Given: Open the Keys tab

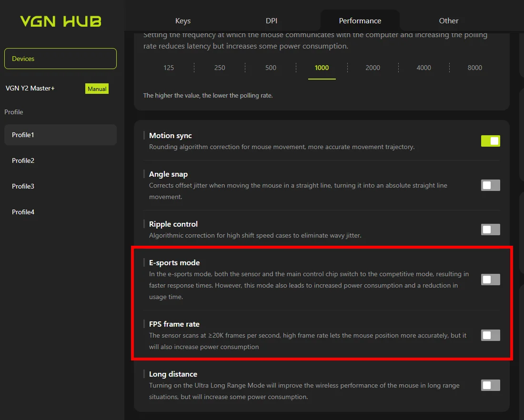Looking at the screenshot, I should tap(183, 21).
